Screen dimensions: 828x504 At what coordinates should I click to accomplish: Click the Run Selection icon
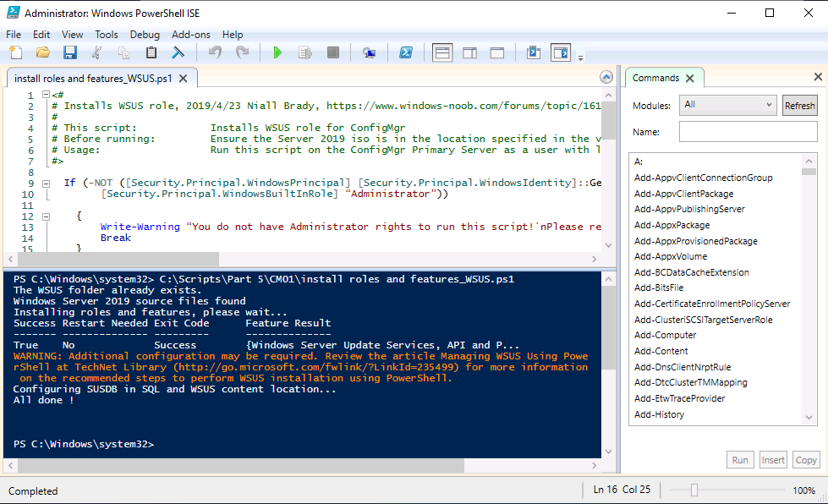[x=304, y=52]
